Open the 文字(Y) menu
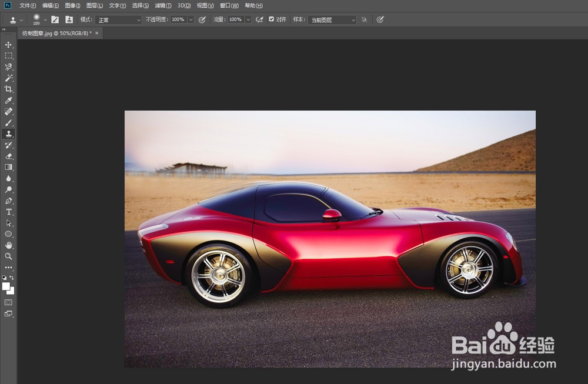 click(x=118, y=6)
